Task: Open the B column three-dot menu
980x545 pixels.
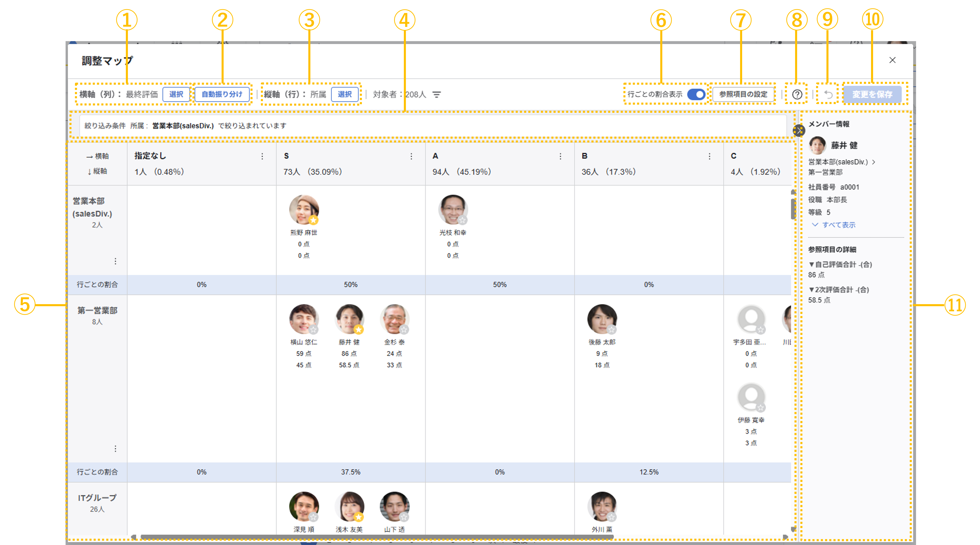Action: (710, 156)
